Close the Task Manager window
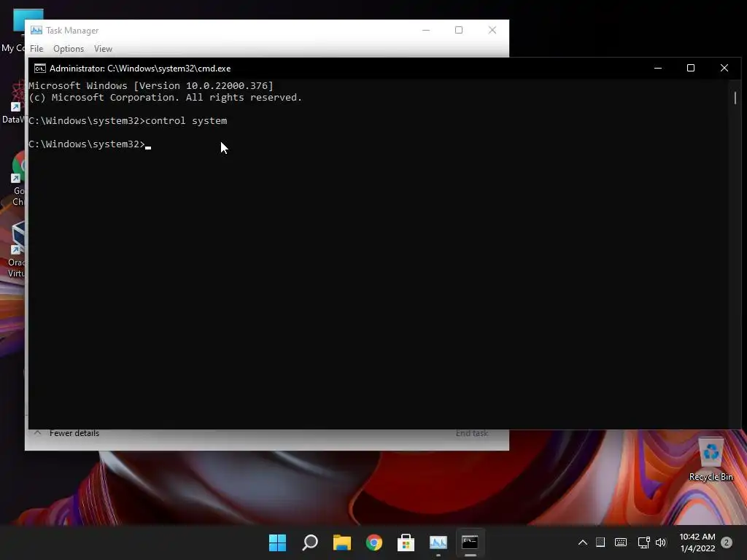The width and height of the screenshot is (747, 560). tap(492, 30)
